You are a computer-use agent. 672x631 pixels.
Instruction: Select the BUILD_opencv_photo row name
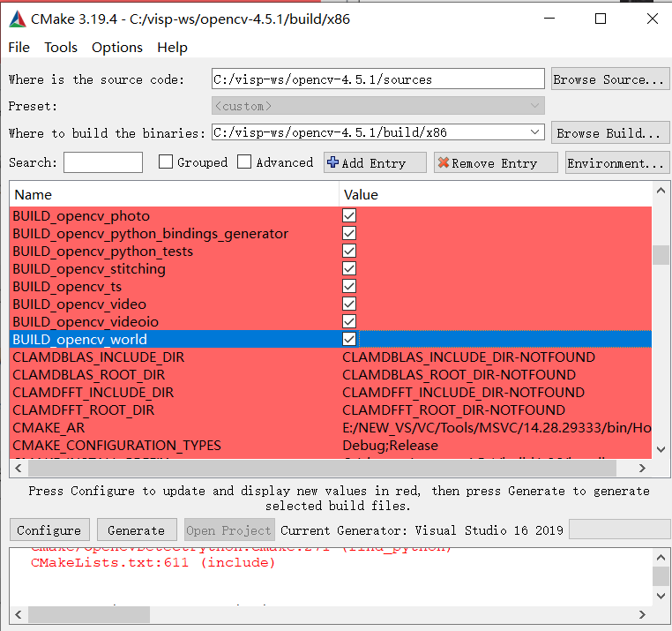click(81, 215)
